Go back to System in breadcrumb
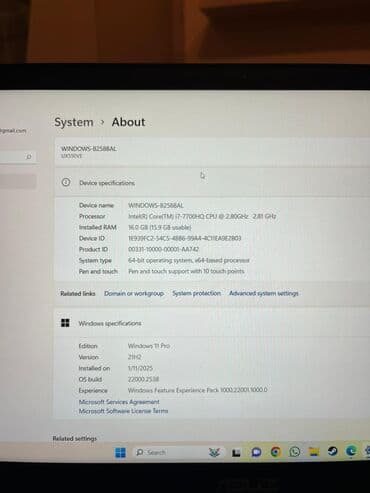 point(74,122)
